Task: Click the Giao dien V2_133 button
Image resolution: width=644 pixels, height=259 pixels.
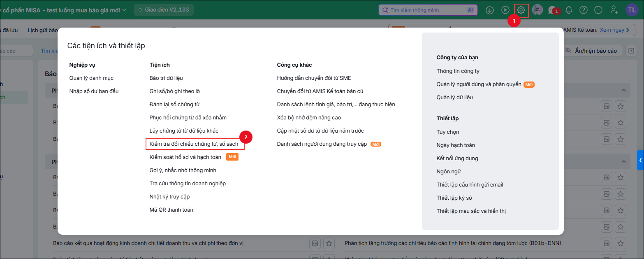Action: [164, 10]
